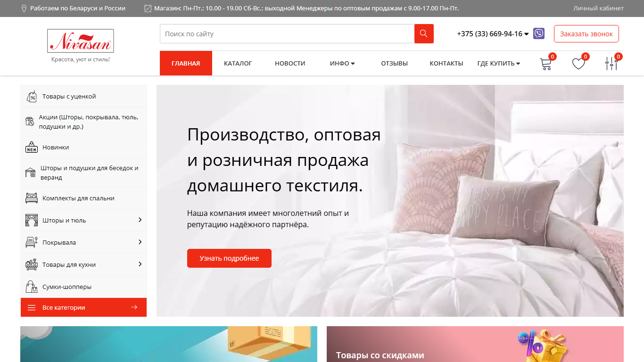This screenshot has height=362, width=644.
Task: Expand the phone number dropdown arrow
Action: (527, 34)
